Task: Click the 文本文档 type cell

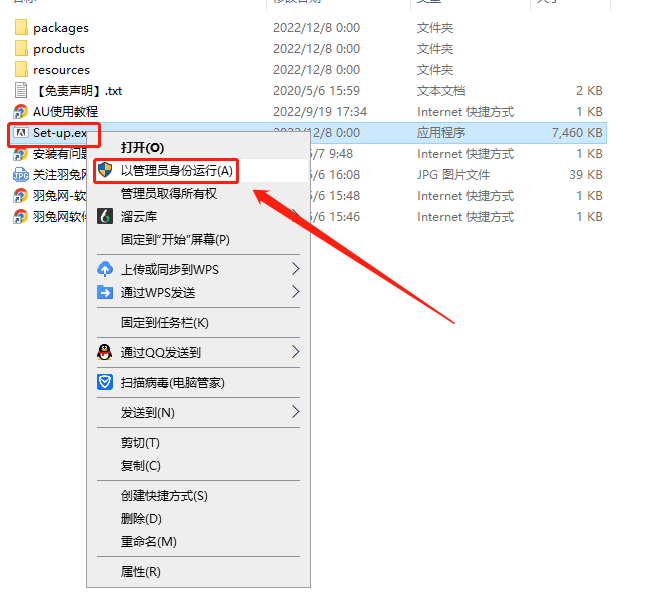Action: coord(441,91)
